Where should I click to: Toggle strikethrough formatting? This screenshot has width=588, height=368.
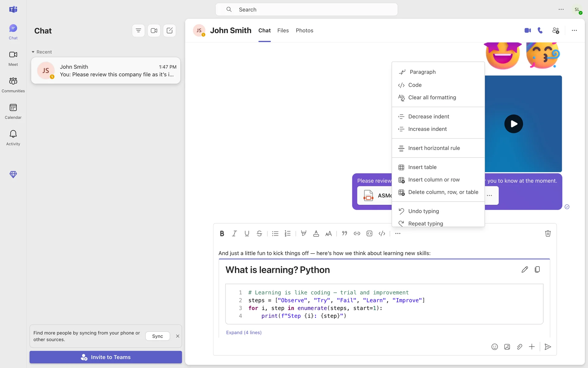pos(259,234)
